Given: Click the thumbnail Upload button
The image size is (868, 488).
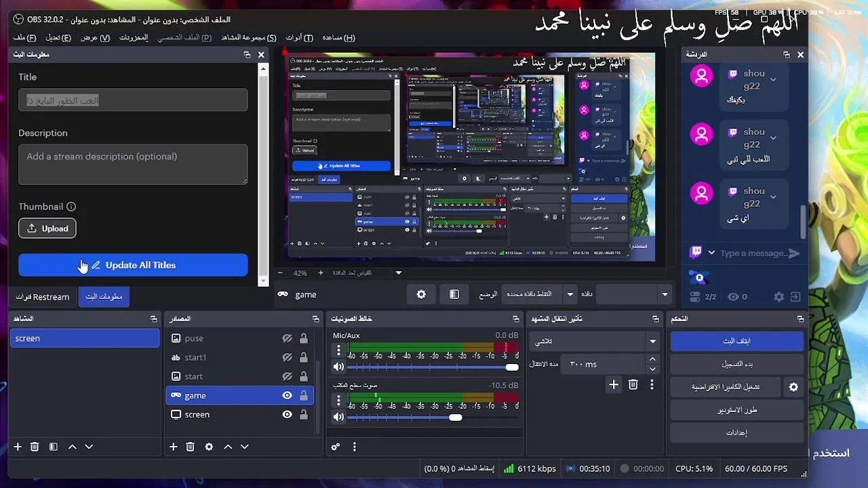Looking at the screenshot, I should [47, 228].
